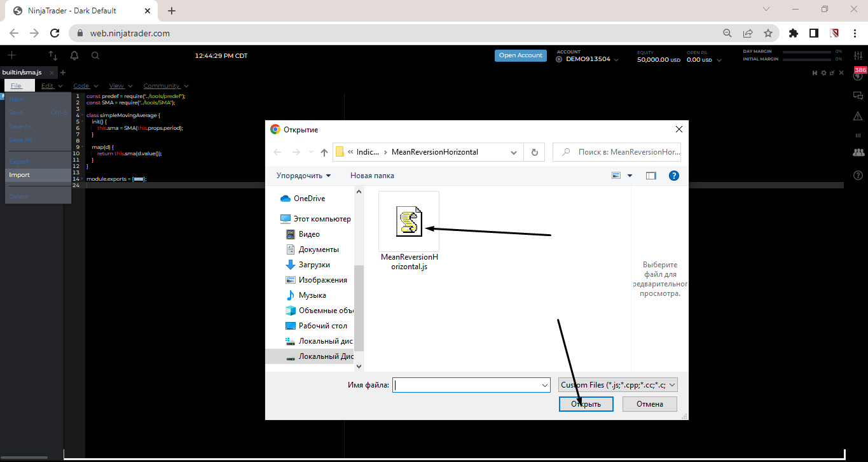Click the navigation pane scrollbar in the file dialog
Image resolution: width=868 pixels, height=462 pixels.
click(359, 308)
